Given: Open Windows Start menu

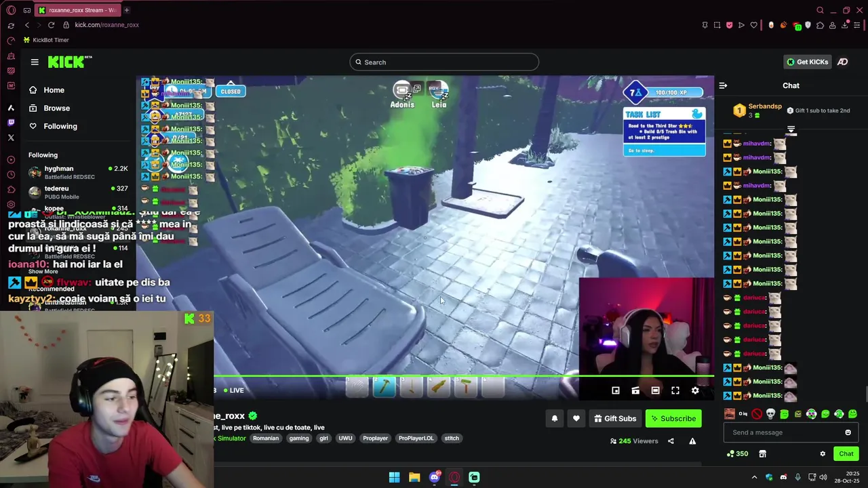Looking at the screenshot, I should [x=394, y=477].
